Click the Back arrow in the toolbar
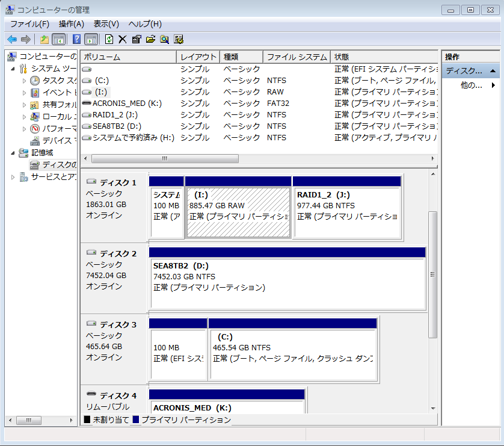 pos(11,39)
